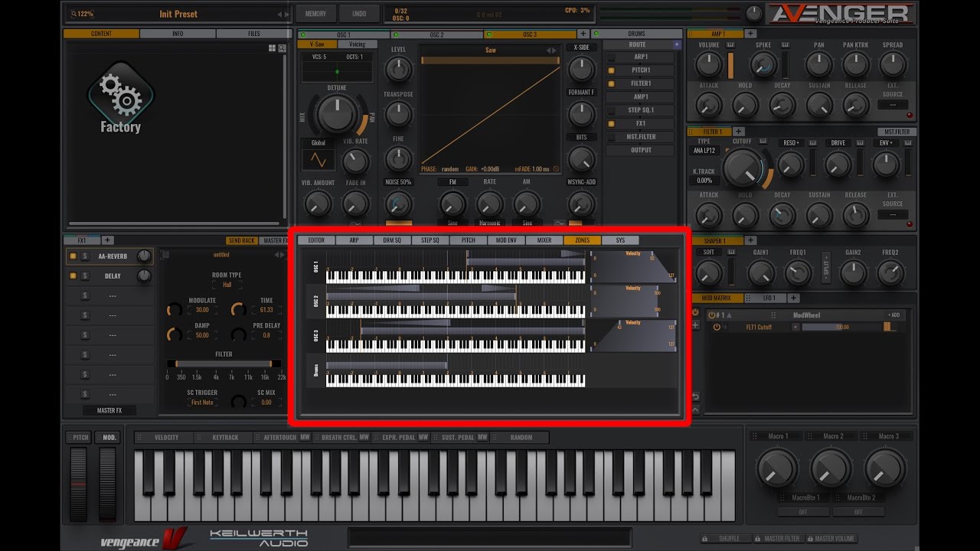This screenshot has height=551, width=980.
Task: Click the Keilwerth Audio logo
Action: [x=259, y=538]
